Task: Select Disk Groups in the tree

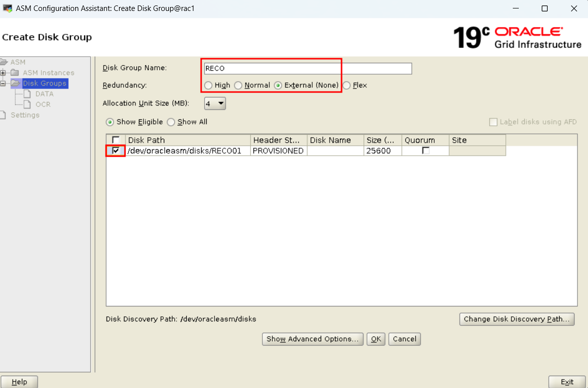Action: click(x=45, y=83)
